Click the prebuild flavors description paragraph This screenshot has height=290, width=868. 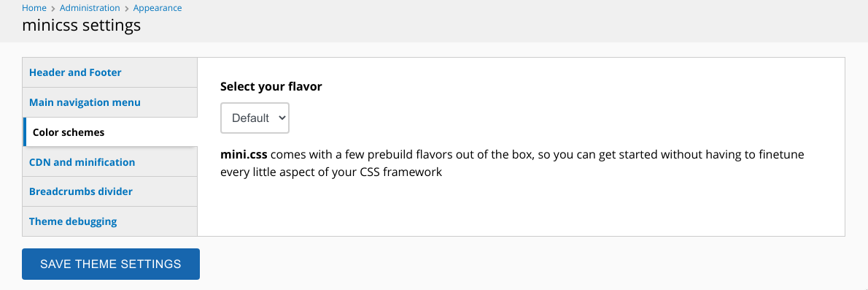(x=512, y=163)
